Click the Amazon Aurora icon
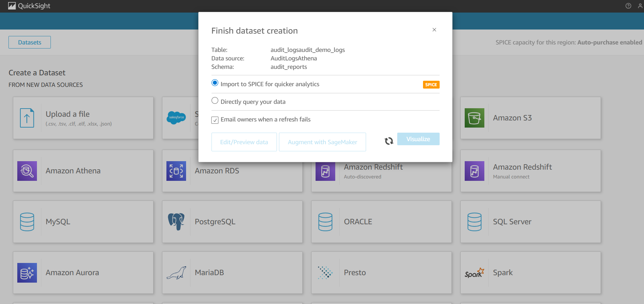This screenshot has height=304, width=644. coord(27,272)
